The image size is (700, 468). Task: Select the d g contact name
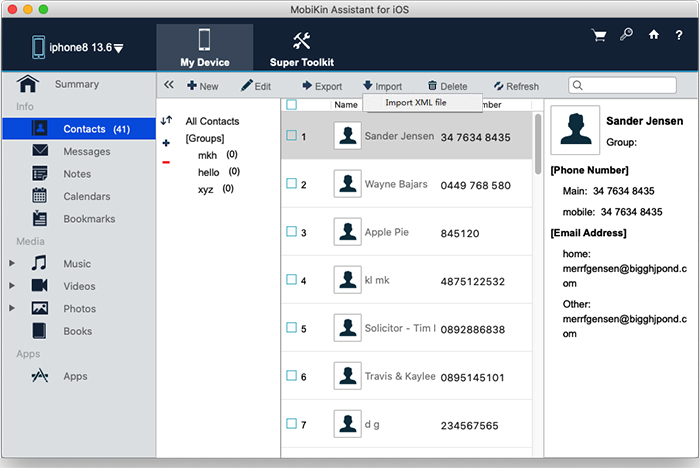point(372,424)
